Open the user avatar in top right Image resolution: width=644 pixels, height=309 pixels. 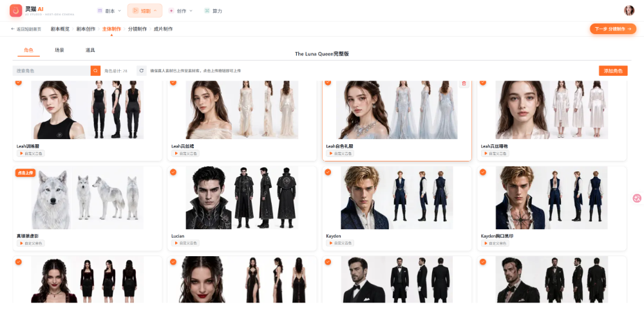(x=629, y=11)
